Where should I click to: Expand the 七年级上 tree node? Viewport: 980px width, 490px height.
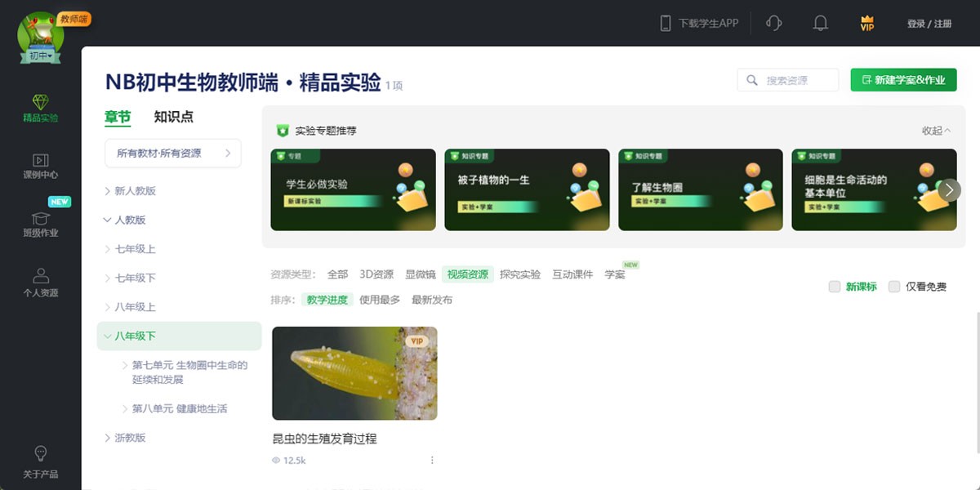pos(108,249)
